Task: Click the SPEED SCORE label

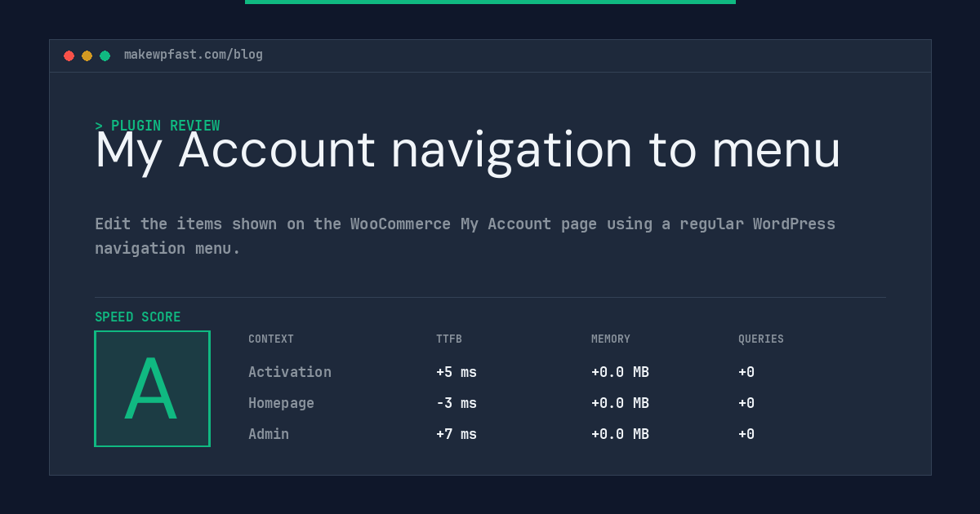Action: point(138,317)
